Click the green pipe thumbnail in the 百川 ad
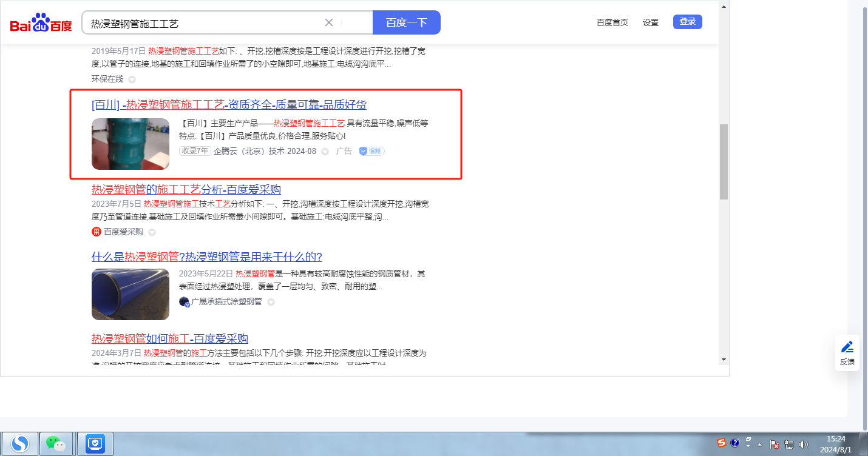This screenshot has height=456, width=868. 131,144
